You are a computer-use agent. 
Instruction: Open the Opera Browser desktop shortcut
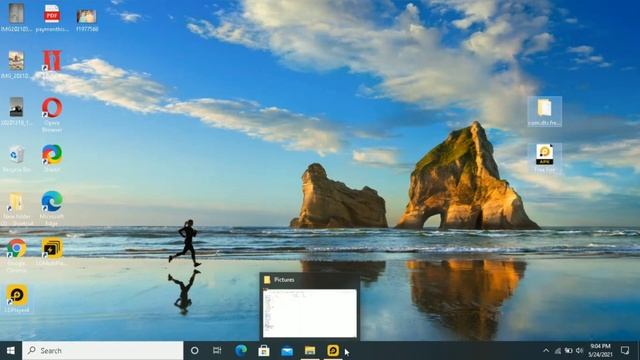point(52,115)
